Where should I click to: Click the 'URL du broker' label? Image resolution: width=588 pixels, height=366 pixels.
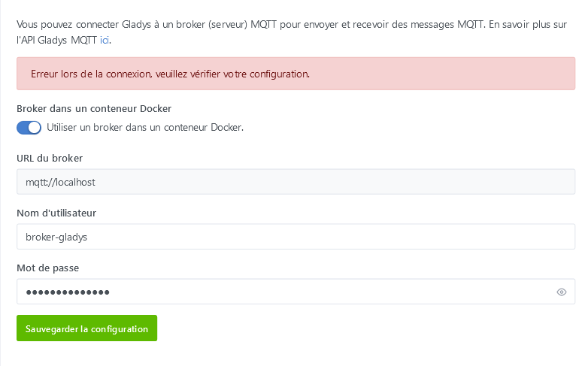50,158
